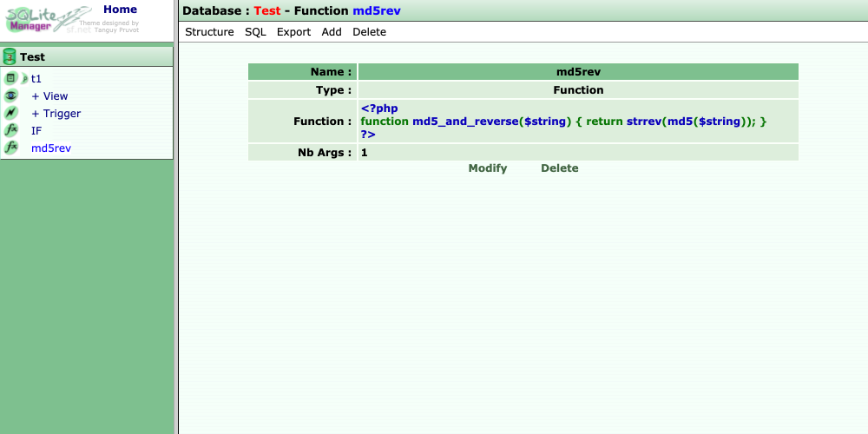The height and width of the screenshot is (434, 868).
Task: Click the fx icon next to md5rev
Action: pyautogui.click(x=10, y=148)
